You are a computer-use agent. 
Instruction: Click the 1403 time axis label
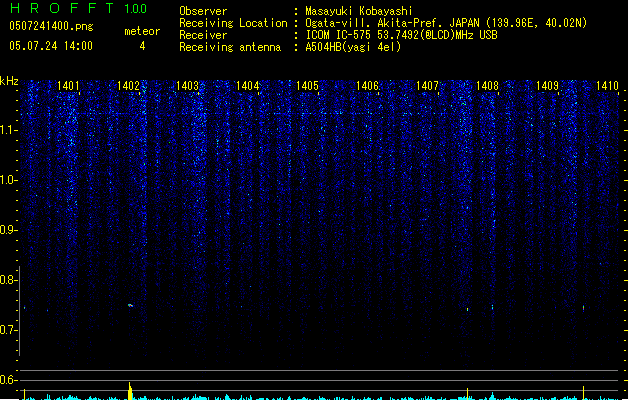[188, 86]
